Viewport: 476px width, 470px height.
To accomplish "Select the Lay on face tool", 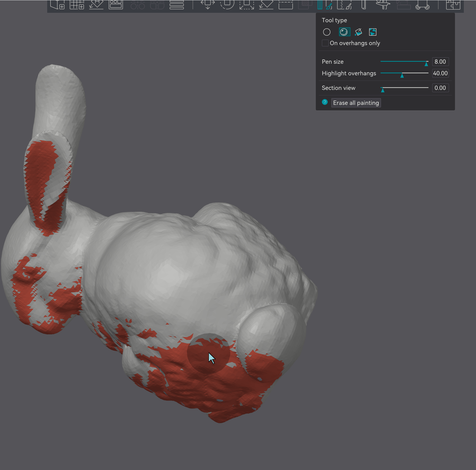I will point(266,4).
